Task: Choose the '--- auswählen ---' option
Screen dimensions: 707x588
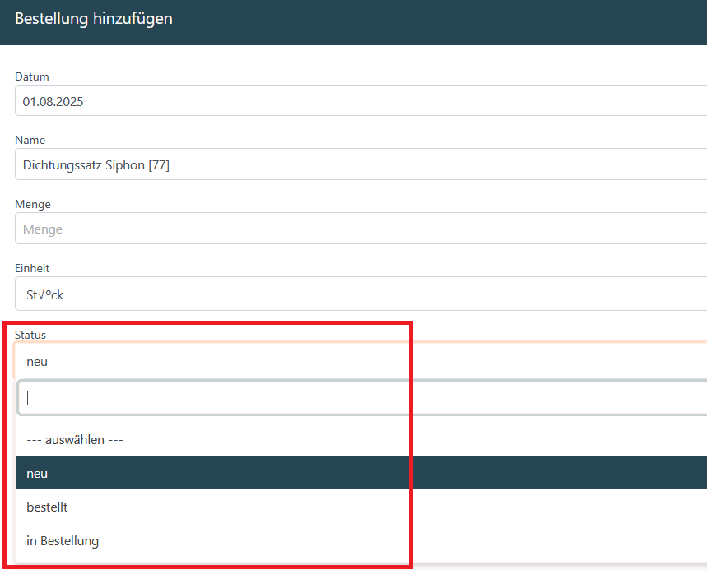Action: pyautogui.click(x=360, y=439)
